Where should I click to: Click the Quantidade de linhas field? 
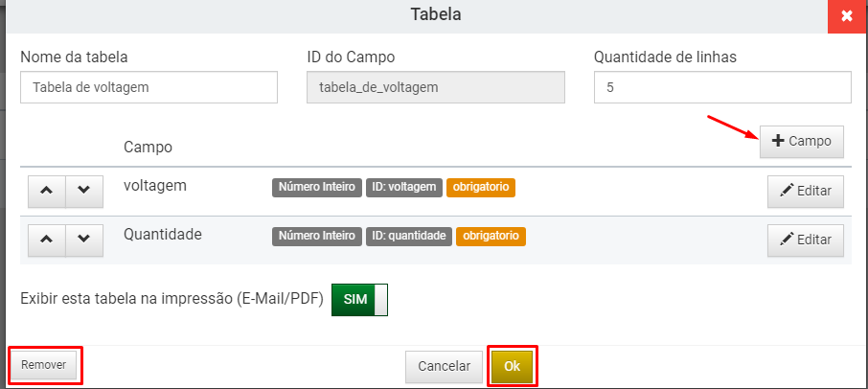[722, 87]
